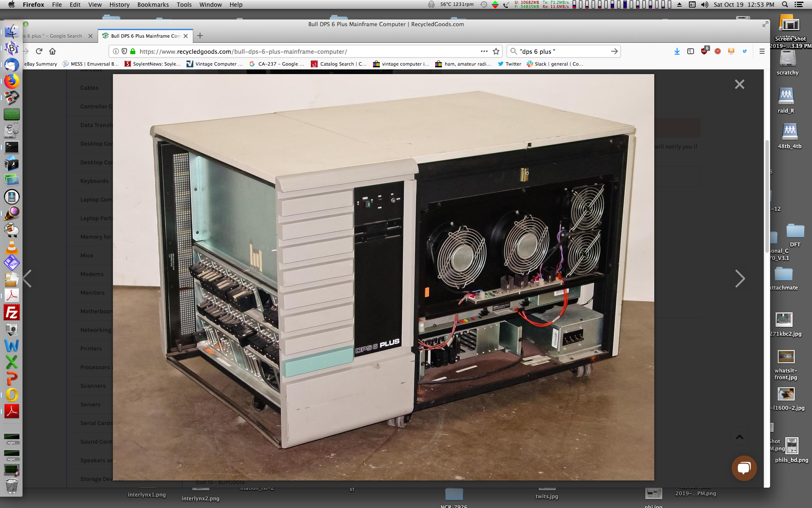
Task: Open a new browser tab
Action: (x=200, y=36)
